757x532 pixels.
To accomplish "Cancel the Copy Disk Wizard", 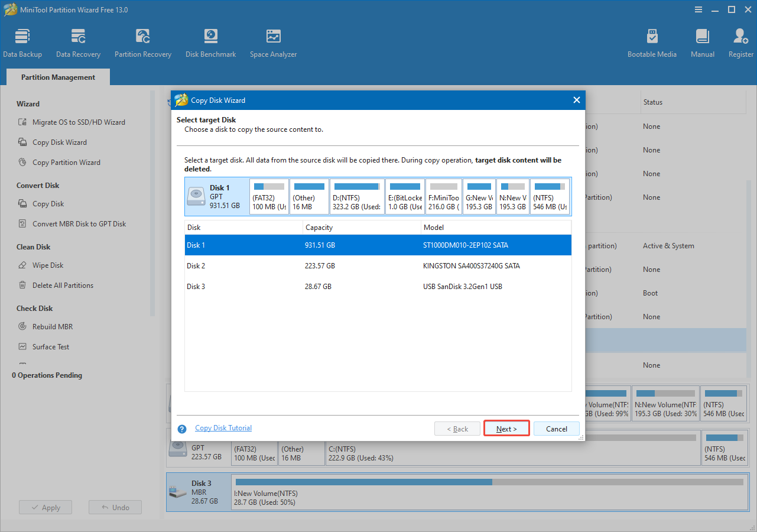I will click(x=556, y=428).
